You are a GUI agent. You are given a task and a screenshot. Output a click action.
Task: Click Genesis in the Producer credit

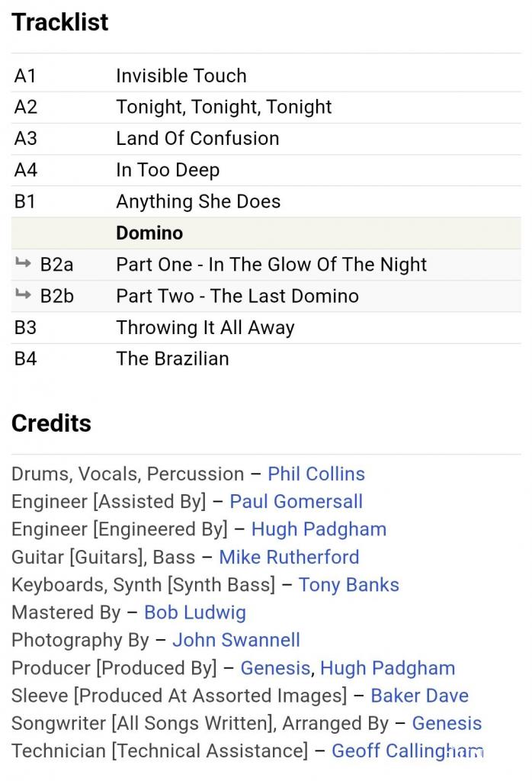pos(275,668)
